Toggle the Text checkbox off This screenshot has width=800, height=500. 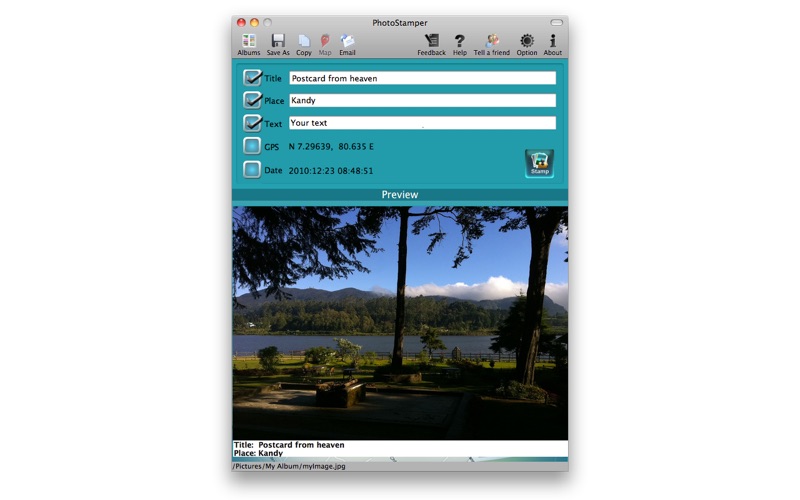click(x=252, y=123)
